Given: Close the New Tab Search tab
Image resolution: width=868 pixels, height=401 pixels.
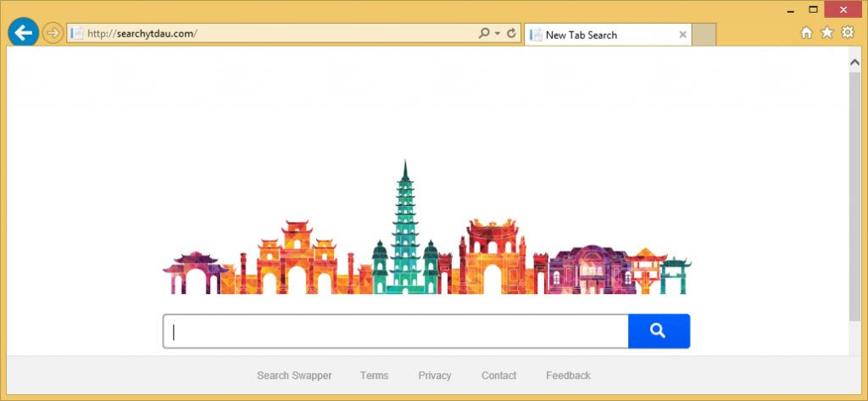Looking at the screenshot, I should pyautogui.click(x=682, y=35).
